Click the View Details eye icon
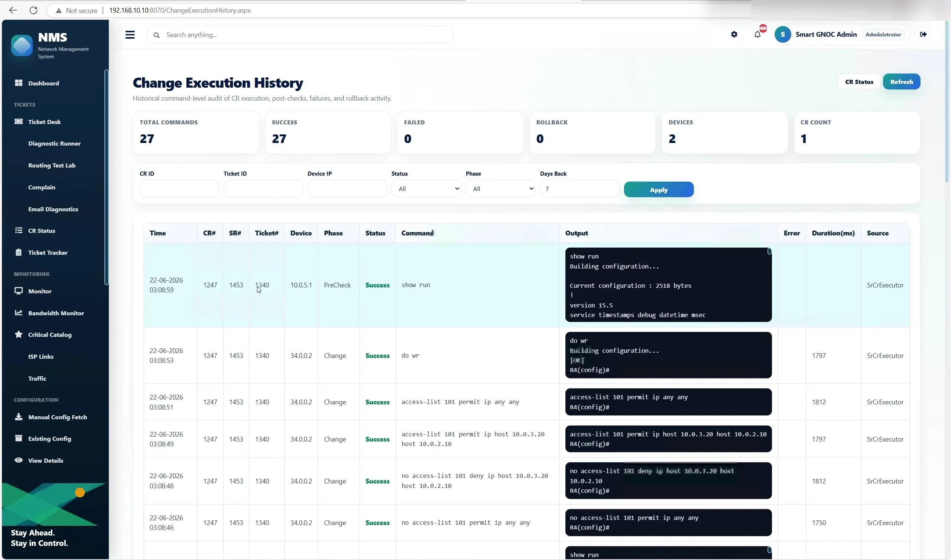The height and width of the screenshot is (560, 951). click(19, 460)
